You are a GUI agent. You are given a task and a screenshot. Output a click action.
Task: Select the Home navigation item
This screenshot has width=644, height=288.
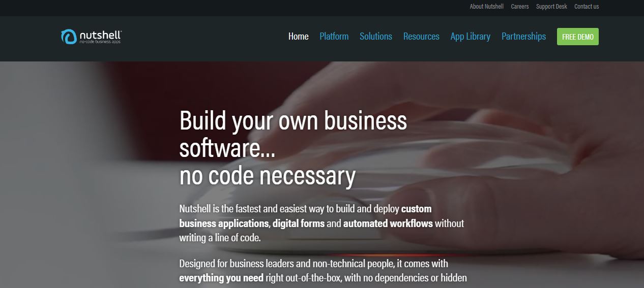pyautogui.click(x=299, y=37)
